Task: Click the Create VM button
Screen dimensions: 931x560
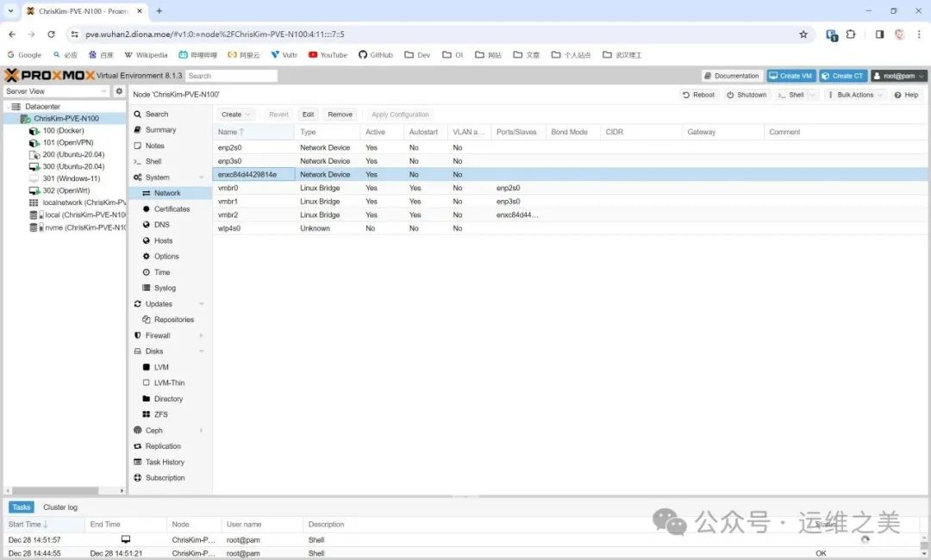Action: [790, 76]
